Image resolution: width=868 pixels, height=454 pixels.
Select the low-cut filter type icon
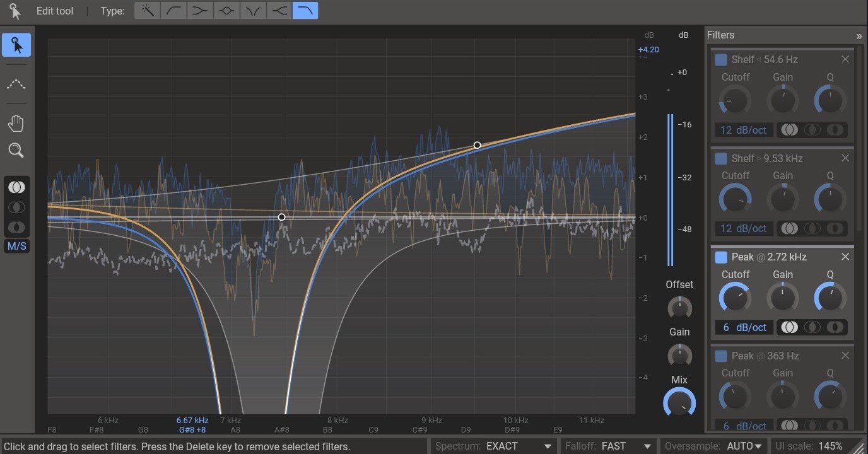tap(173, 11)
